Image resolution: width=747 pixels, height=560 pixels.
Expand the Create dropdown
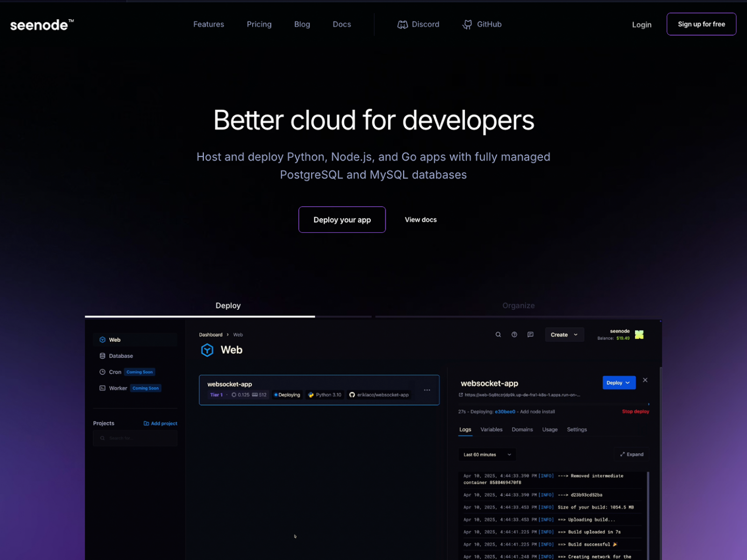564,335
